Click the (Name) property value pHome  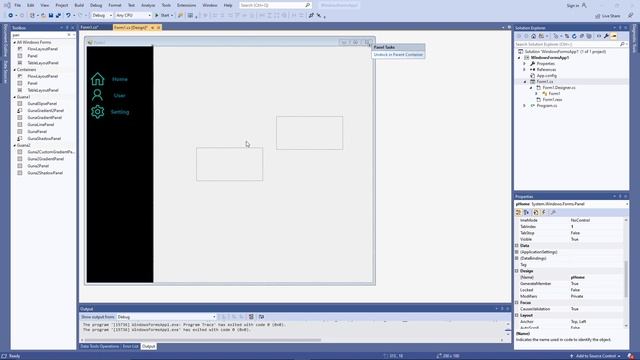pos(578,277)
